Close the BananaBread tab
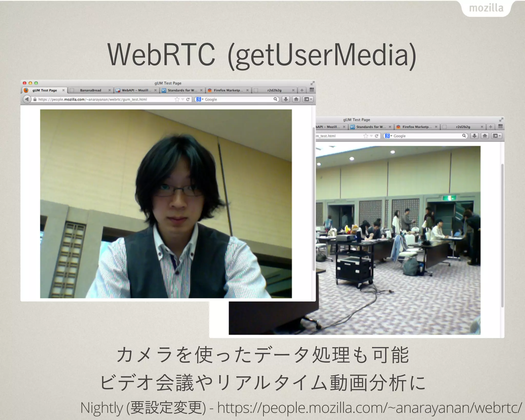 [109, 90]
